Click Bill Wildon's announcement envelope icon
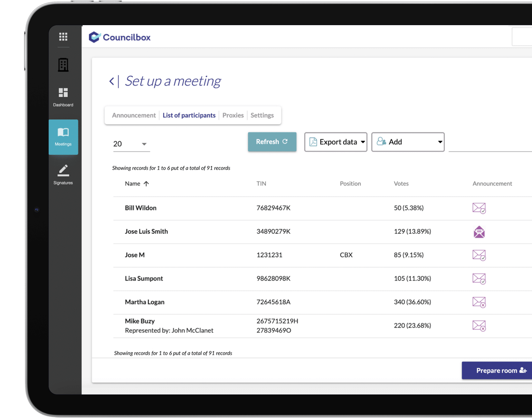Image resolution: width=532 pixels, height=418 pixels. (479, 208)
